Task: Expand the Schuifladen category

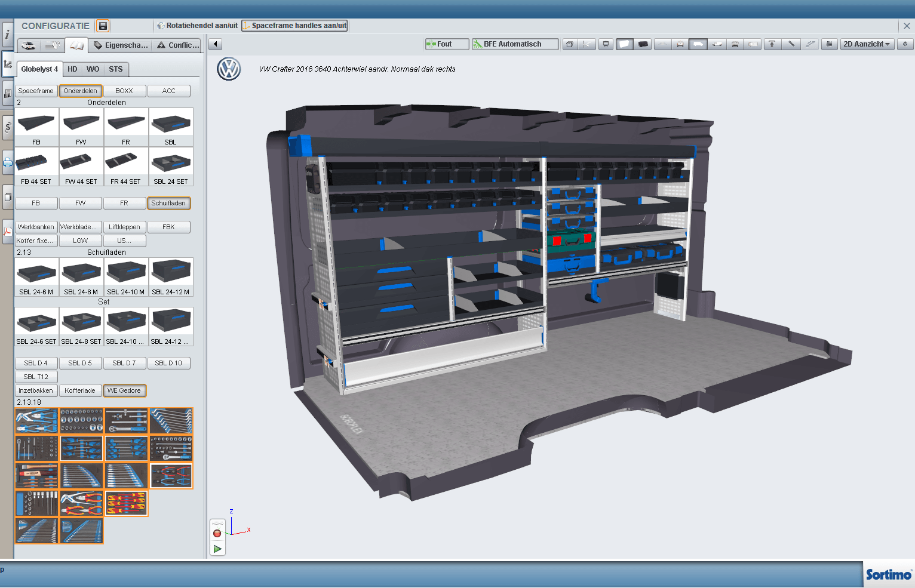Action: coord(168,204)
